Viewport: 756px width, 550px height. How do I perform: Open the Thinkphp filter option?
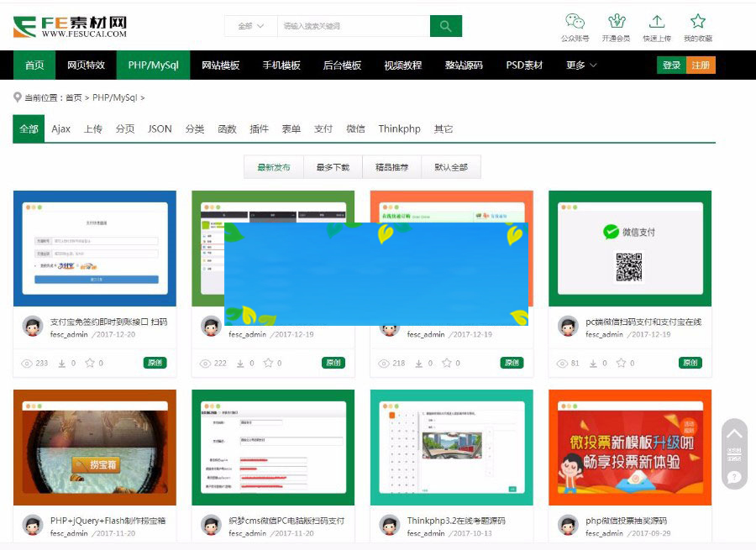(399, 129)
